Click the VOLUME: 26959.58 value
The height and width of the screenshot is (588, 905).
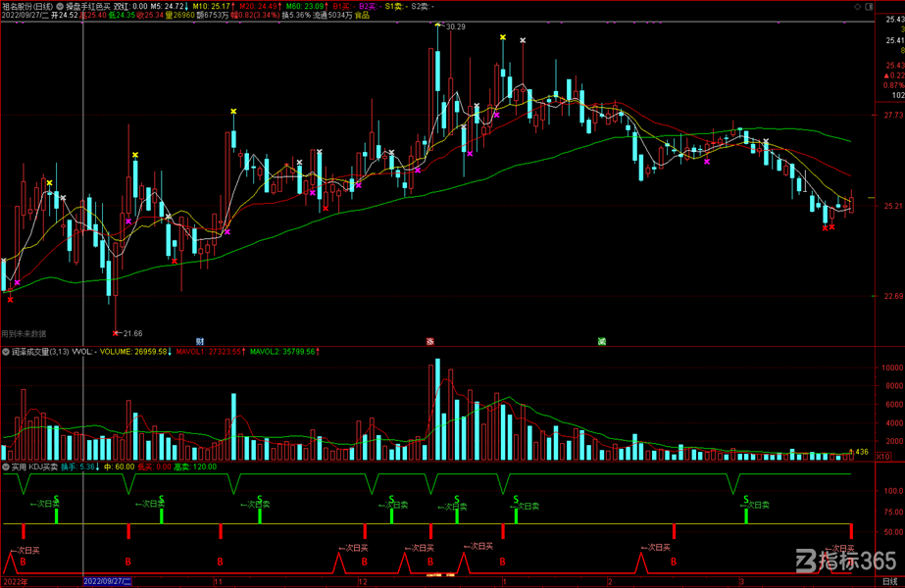click(135, 352)
